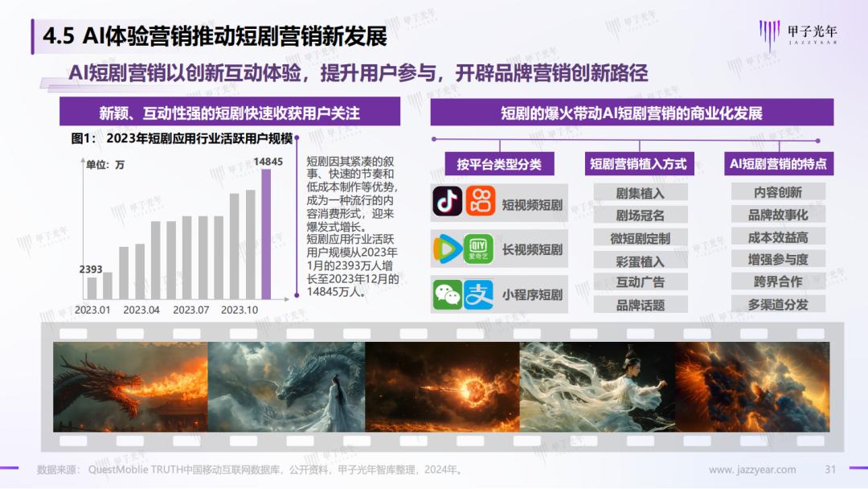Open the 剧集植入 item
The width and height of the screenshot is (868, 489).
[x=641, y=191]
